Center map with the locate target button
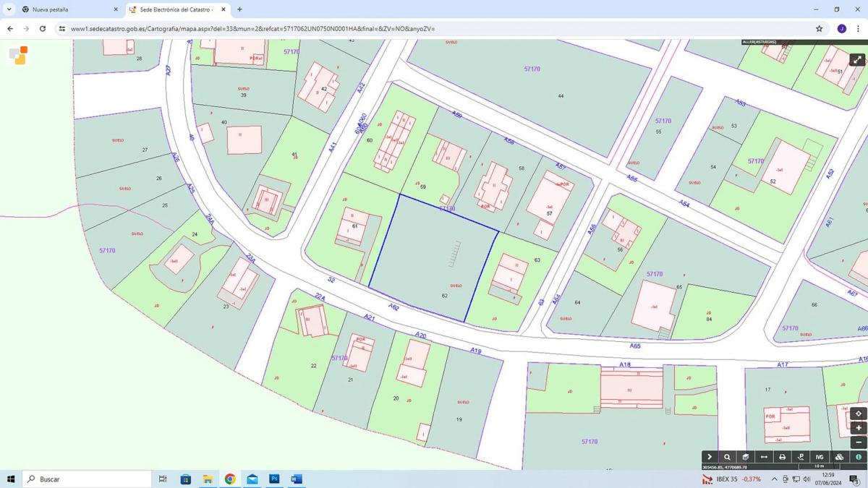868x488 pixels. click(x=859, y=414)
